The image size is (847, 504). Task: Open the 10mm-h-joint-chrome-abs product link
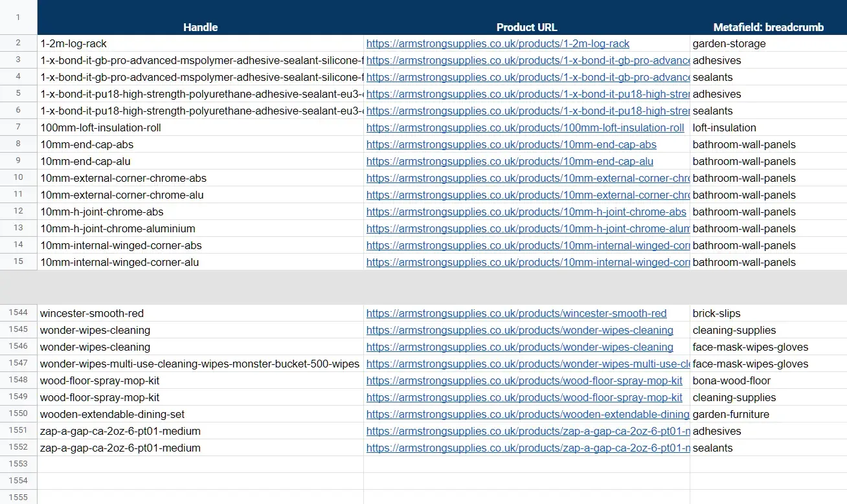[526, 212]
